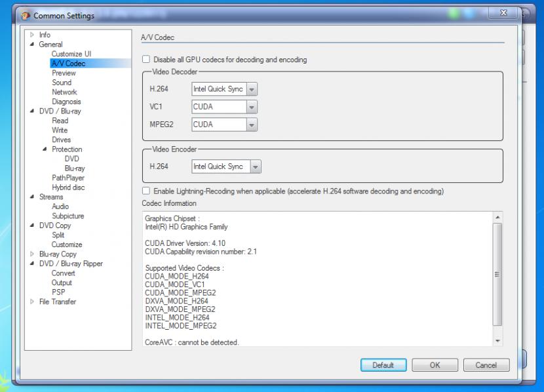The height and width of the screenshot is (392, 544).
Task: Open the Diagnosis settings page
Action: click(x=66, y=102)
